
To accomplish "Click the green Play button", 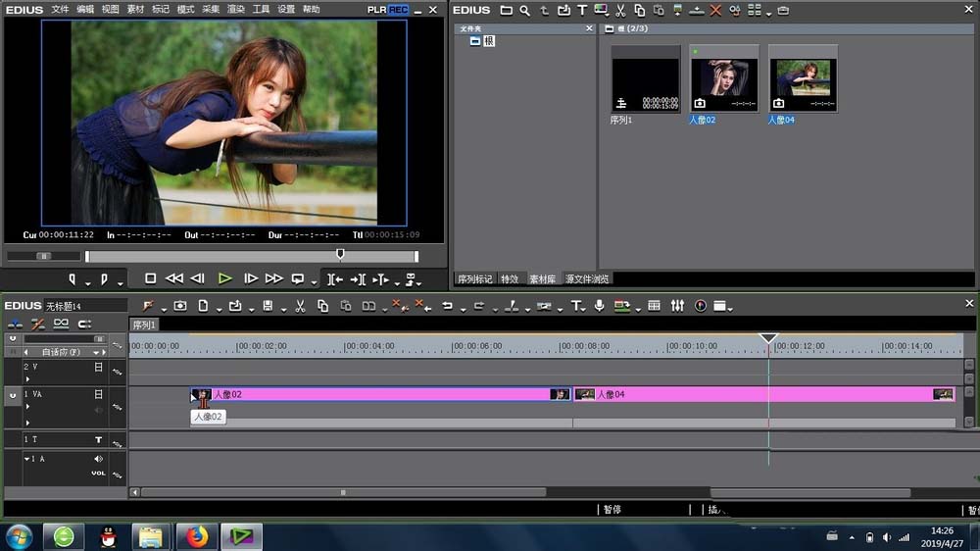I will [x=225, y=278].
